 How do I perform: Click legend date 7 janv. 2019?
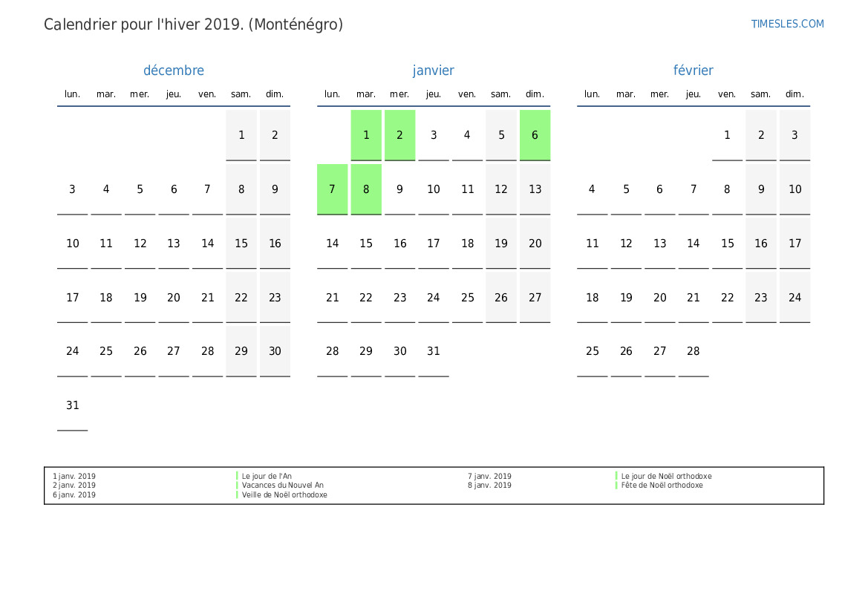click(489, 476)
